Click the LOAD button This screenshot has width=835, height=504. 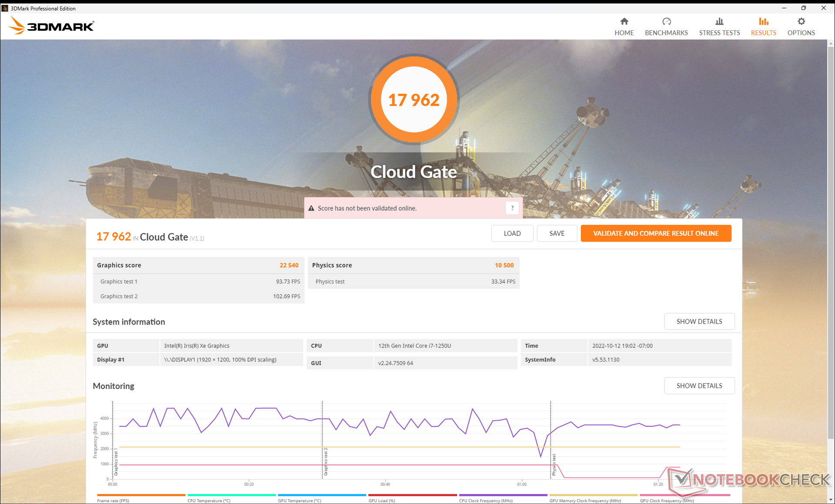(512, 233)
